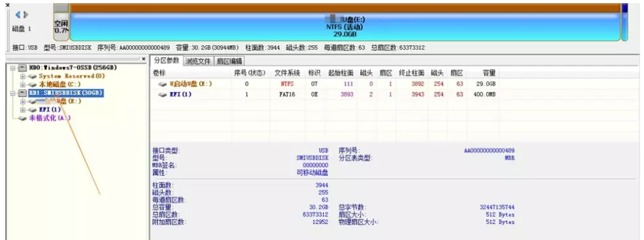Click the System Reserved partition drive icon

click(32, 76)
